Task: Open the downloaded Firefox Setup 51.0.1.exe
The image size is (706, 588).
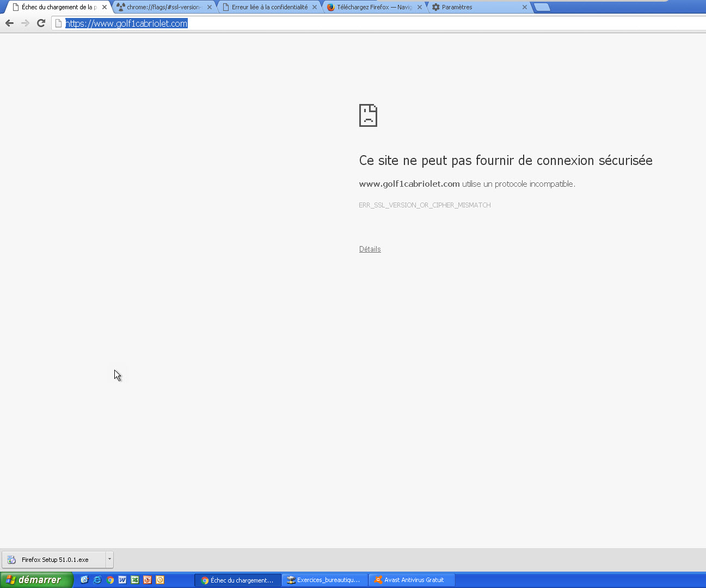Action: (x=54, y=559)
